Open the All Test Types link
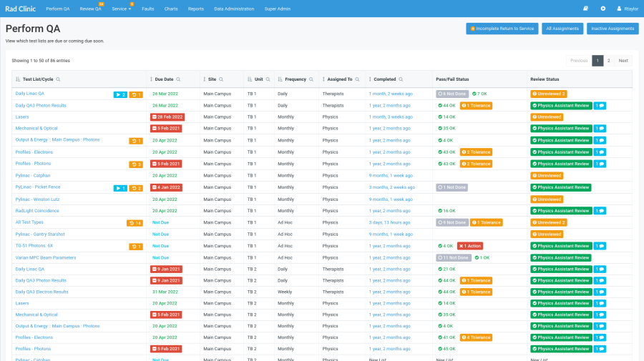Screen dimensions: 644x361 tap(29, 222)
